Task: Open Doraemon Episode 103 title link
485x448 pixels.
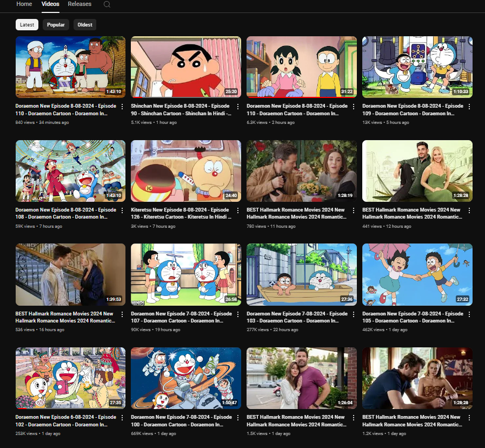Action: pyautogui.click(x=297, y=317)
